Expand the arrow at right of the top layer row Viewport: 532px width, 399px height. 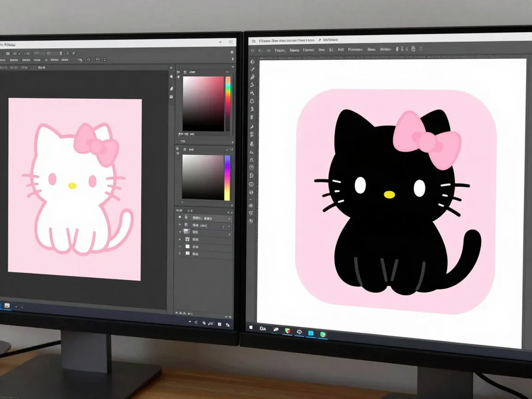tap(230, 219)
